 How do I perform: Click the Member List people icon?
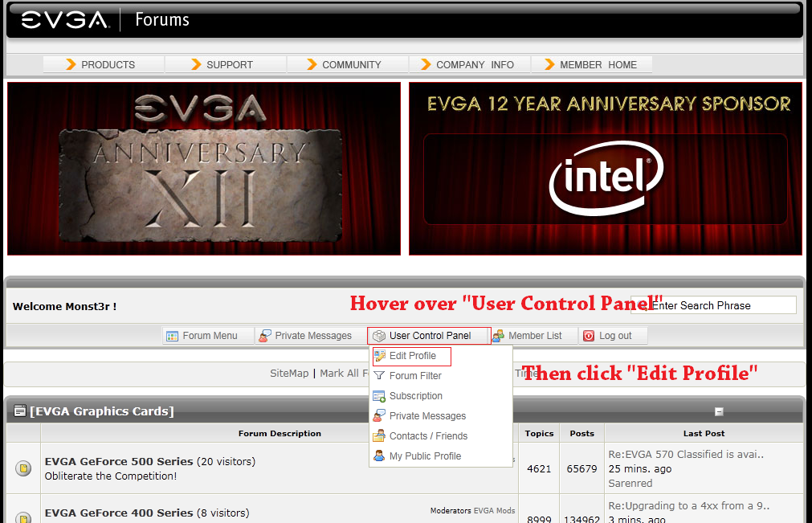click(498, 336)
